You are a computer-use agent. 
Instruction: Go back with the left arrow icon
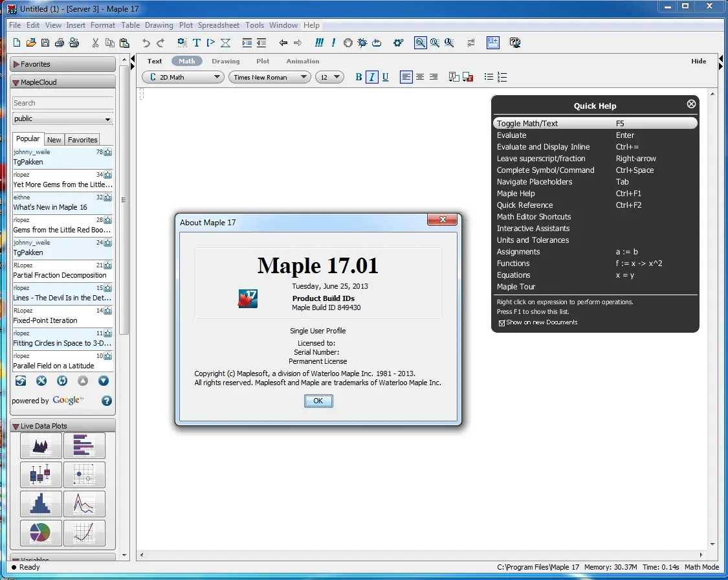283,43
